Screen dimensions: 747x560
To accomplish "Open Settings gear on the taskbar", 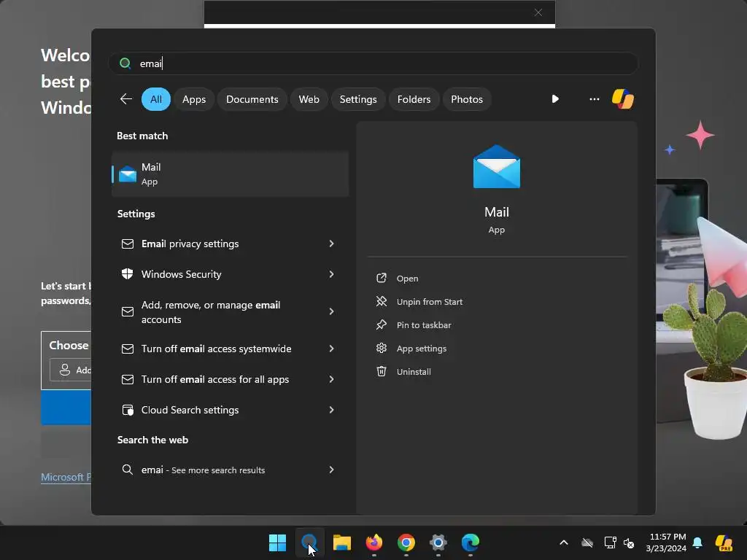I will (x=438, y=542).
